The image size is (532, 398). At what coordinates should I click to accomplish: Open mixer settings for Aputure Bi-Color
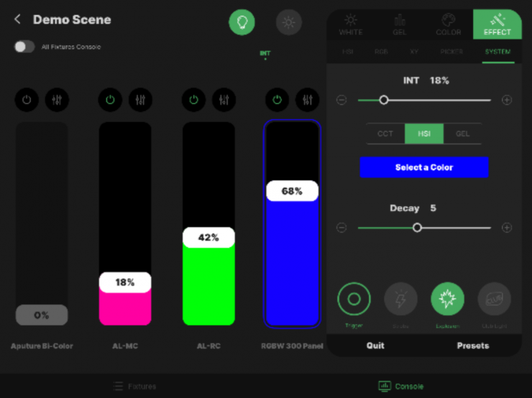click(57, 100)
